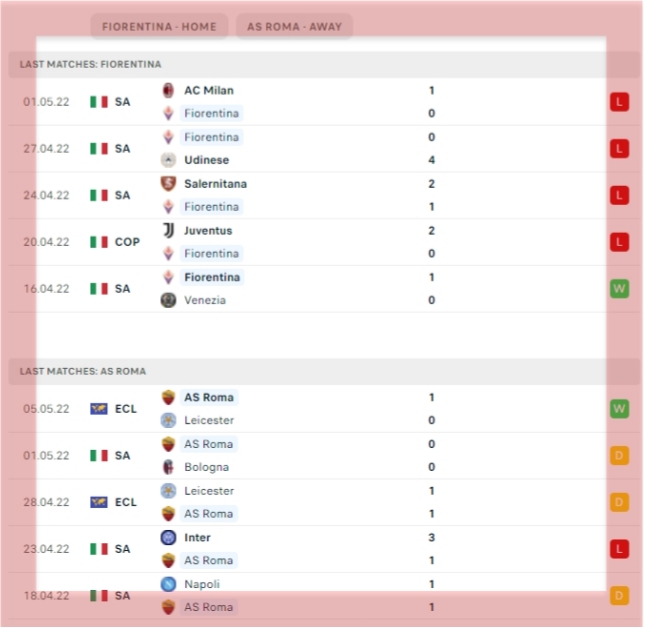Click the COP label on 20.04.22 match
Image resolution: width=645 pixels, height=628 pixels.
127,242
